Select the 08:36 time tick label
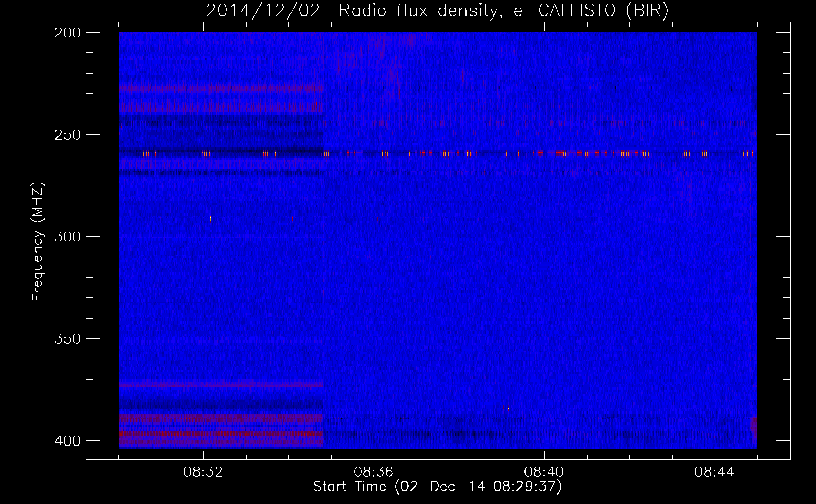This screenshot has height=504, width=816. 374,472
